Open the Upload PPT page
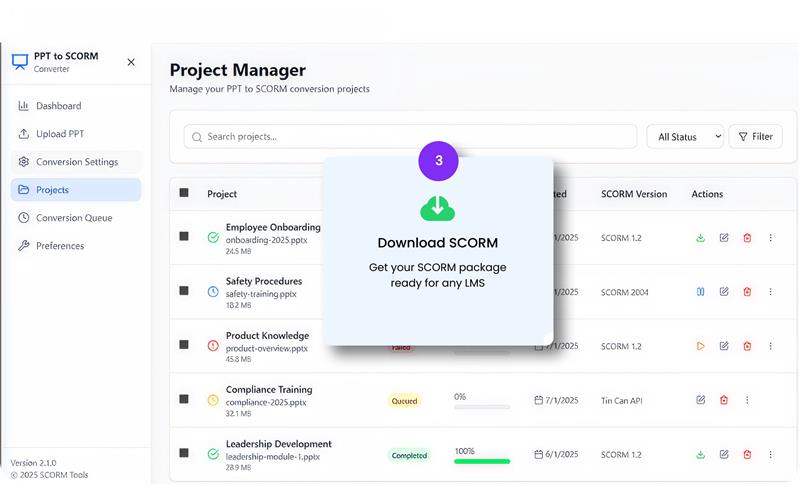Image resolution: width=800 pixels, height=485 pixels. 59,134
